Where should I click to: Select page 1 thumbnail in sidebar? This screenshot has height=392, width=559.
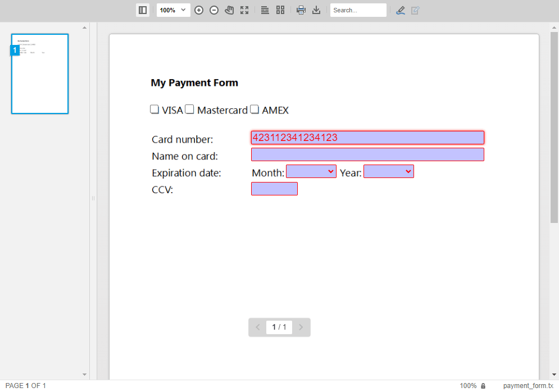(40, 74)
